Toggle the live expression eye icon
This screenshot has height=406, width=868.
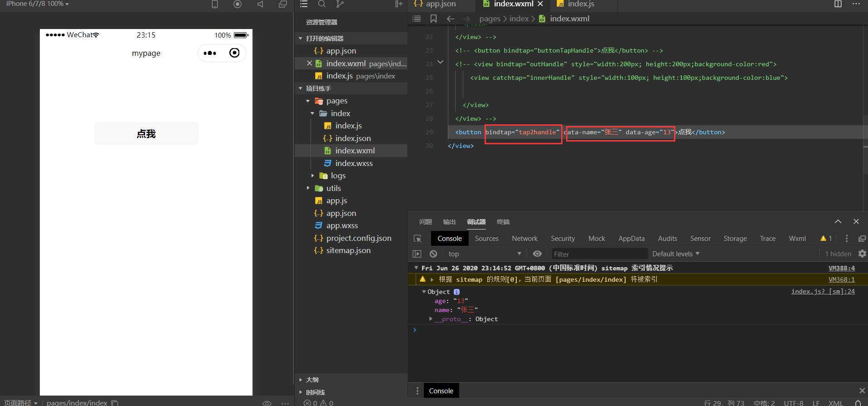[537, 254]
